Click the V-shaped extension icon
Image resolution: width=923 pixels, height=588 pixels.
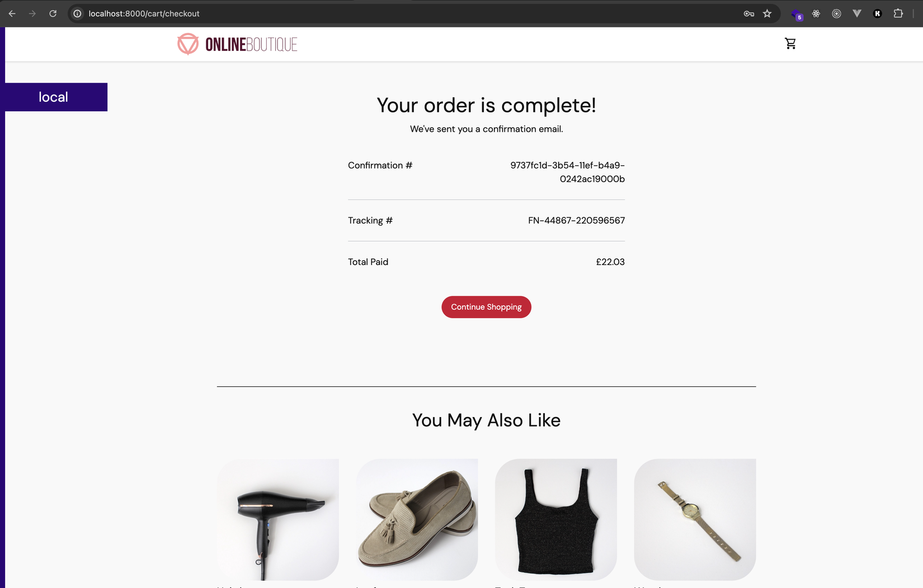(857, 13)
